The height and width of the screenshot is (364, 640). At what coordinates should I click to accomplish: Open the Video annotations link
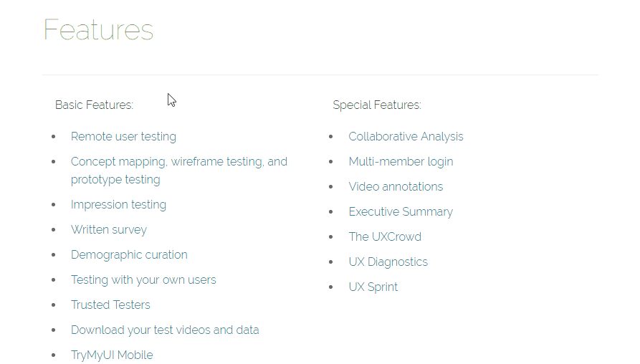[396, 187]
